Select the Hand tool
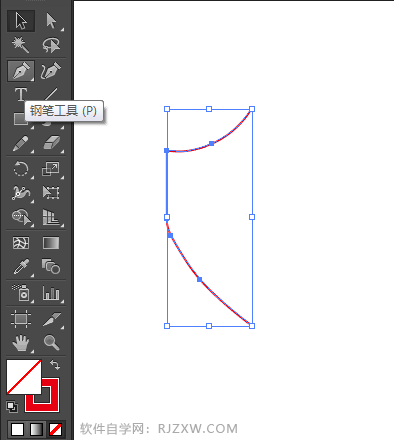The height and width of the screenshot is (440, 394). [x=21, y=342]
